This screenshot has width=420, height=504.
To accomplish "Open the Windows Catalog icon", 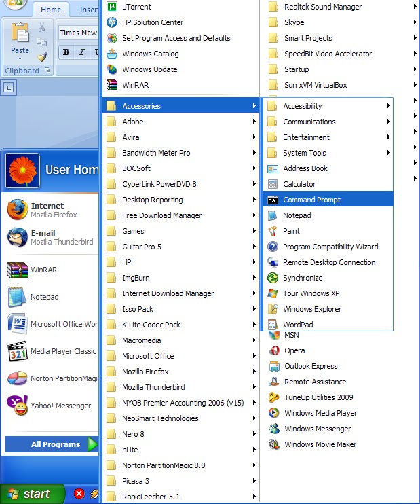I will 112,54.
